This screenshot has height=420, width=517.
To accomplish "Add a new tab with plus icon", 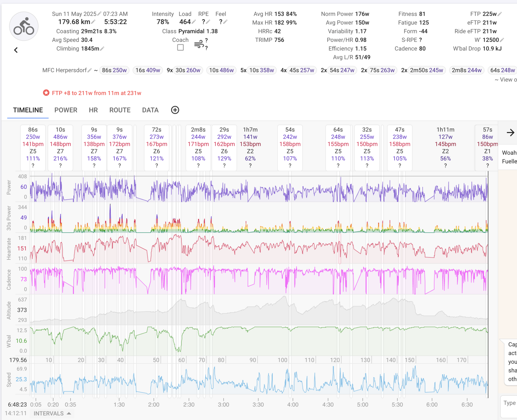I will [x=175, y=110].
